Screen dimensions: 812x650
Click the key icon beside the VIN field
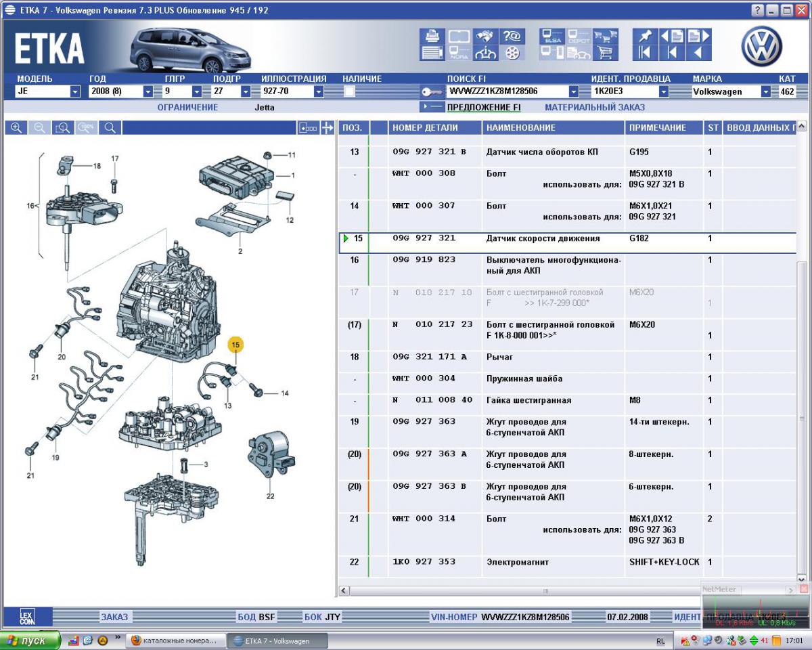[431, 91]
